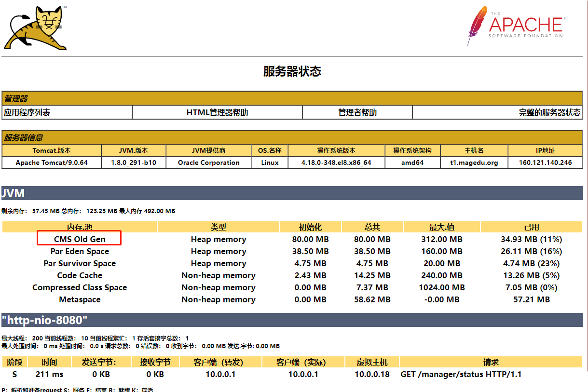Screen dimensions: 588x392
Task: Click the 服务器信息 section header
Action: click(x=292, y=137)
